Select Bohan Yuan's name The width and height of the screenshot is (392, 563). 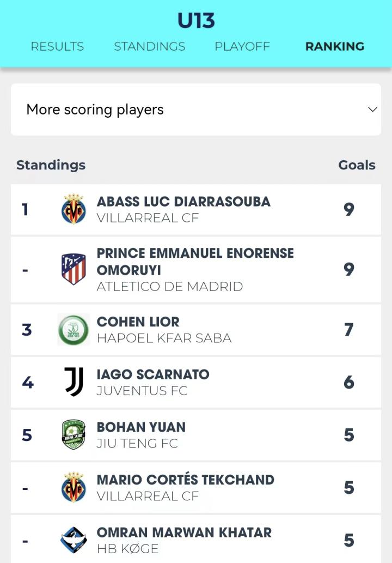point(142,427)
